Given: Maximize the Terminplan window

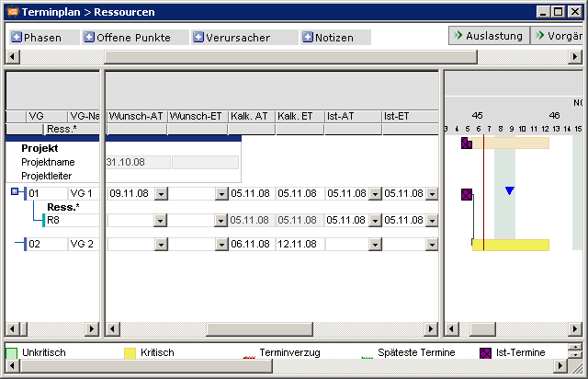Looking at the screenshot, I should [558, 12].
